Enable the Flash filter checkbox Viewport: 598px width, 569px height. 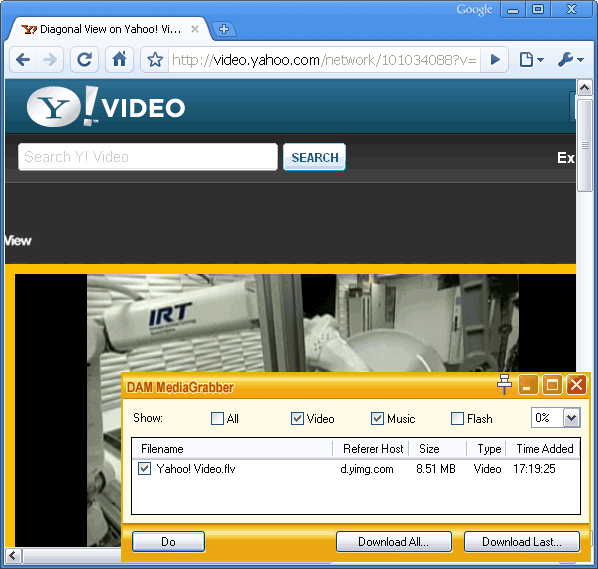pyautogui.click(x=458, y=418)
